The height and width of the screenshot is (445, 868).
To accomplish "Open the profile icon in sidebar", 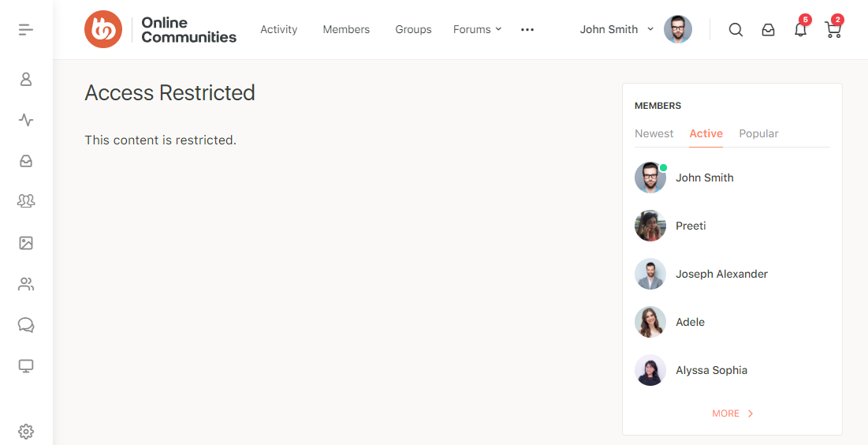I will pyautogui.click(x=26, y=79).
